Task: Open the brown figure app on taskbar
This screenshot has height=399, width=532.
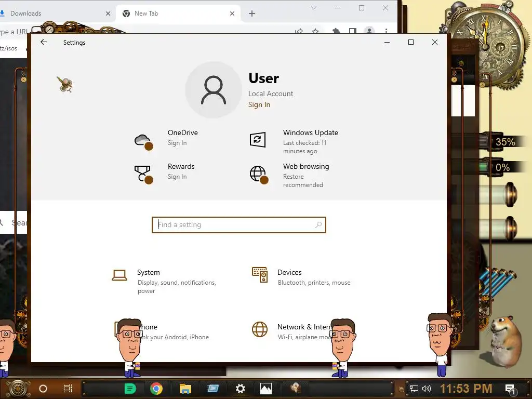Action: [x=295, y=388]
